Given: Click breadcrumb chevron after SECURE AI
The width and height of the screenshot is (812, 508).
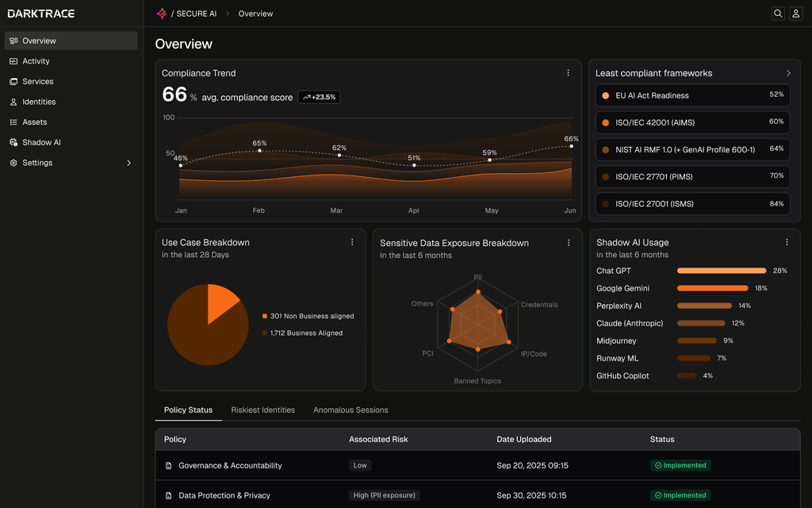Looking at the screenshot, I should click(x=228, y=13).
